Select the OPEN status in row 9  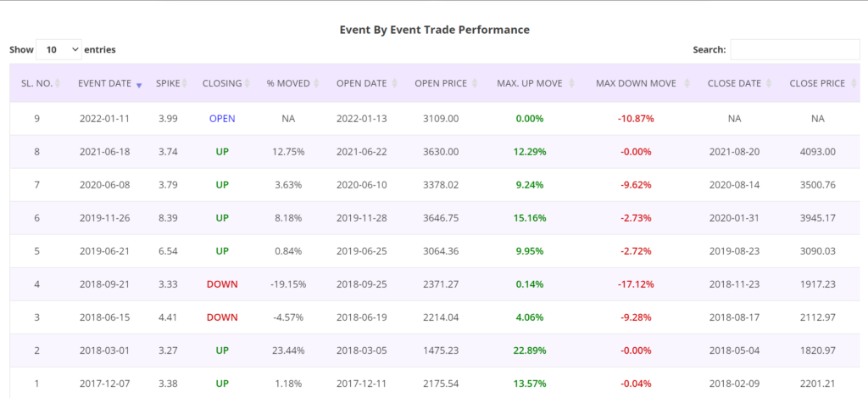tap(222, 119)
